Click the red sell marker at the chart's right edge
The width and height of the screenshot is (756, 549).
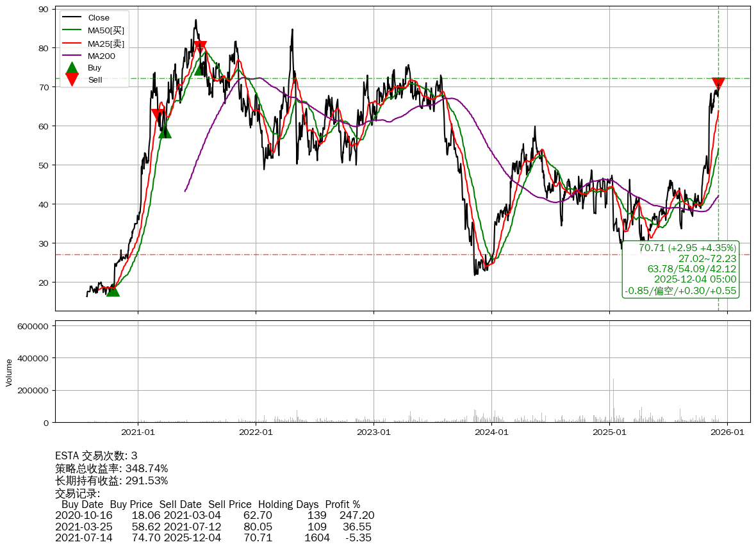coord(718,84)
